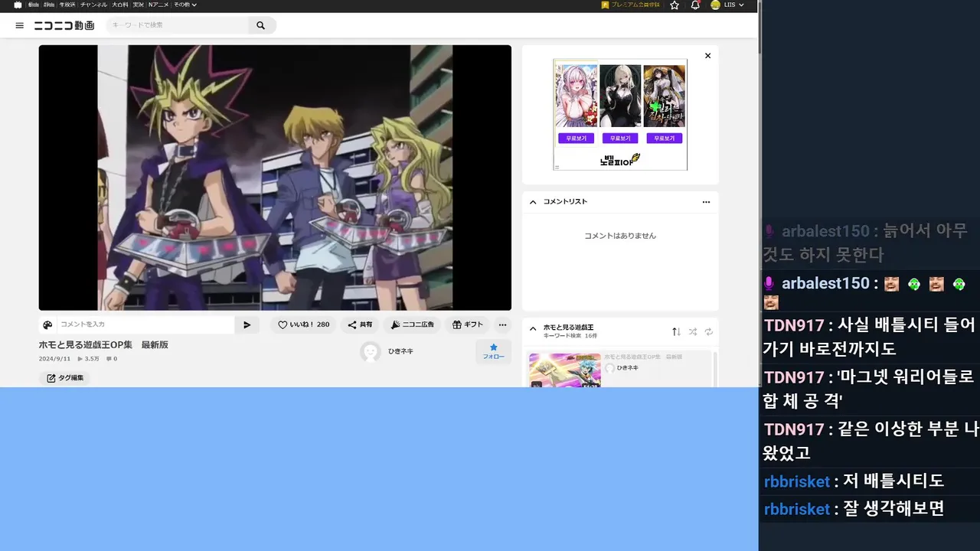Click the video player area
This screenshot has width=980, height=551.
pyautogui.click(x=275, y=178)
